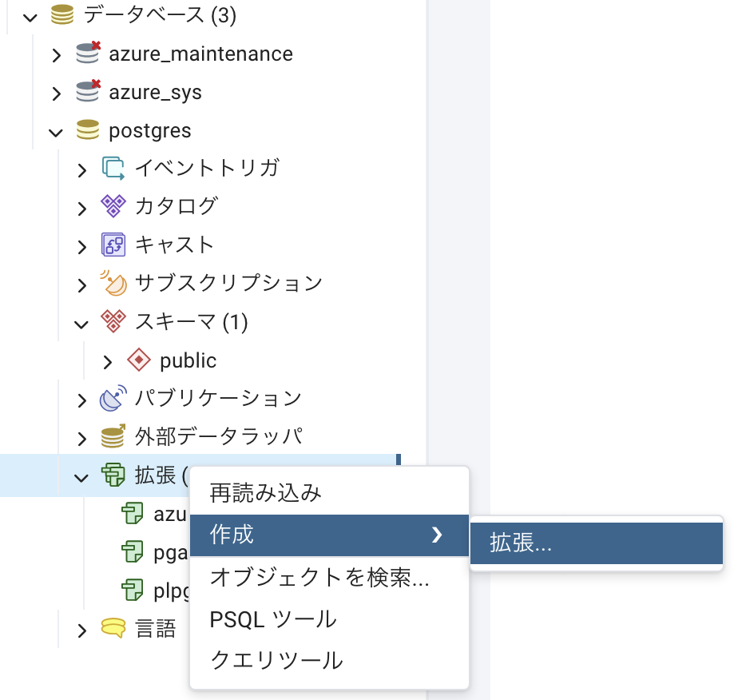Click the イベントトリガ (event trigger) icon
Viewport: 738px width, 700px height.
[113, 168]
